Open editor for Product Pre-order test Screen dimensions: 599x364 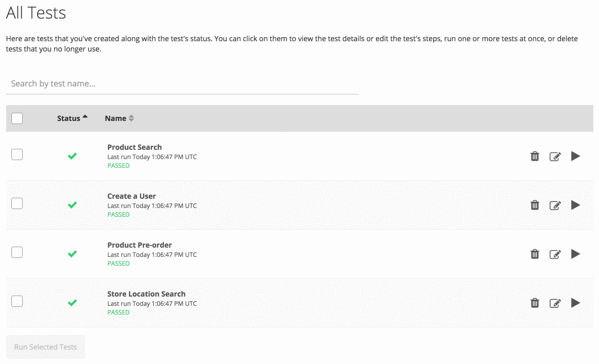(x=555, y=254)
